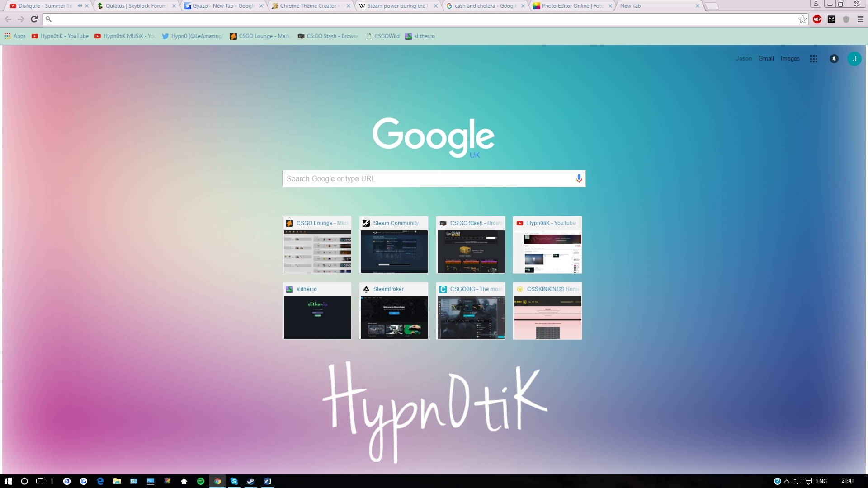
Task: Click the AdBlock Plus extension icon
Action: (x=817, y=19)
